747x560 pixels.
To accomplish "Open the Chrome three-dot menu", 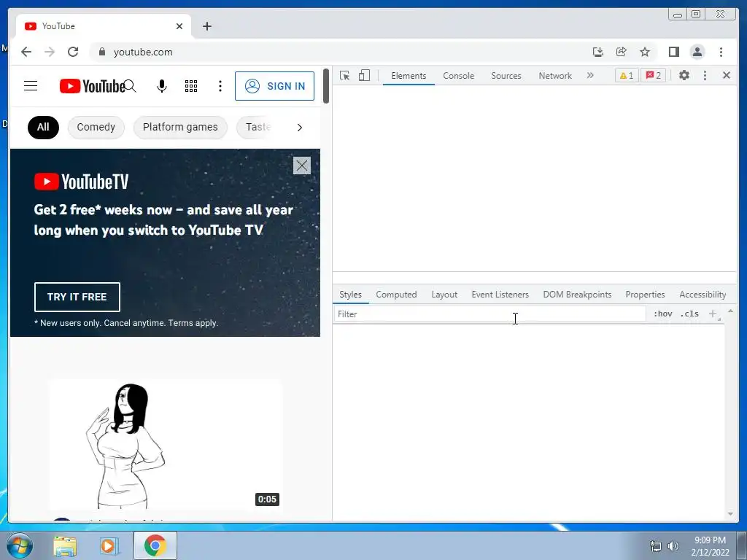I will tap(721, 52).
